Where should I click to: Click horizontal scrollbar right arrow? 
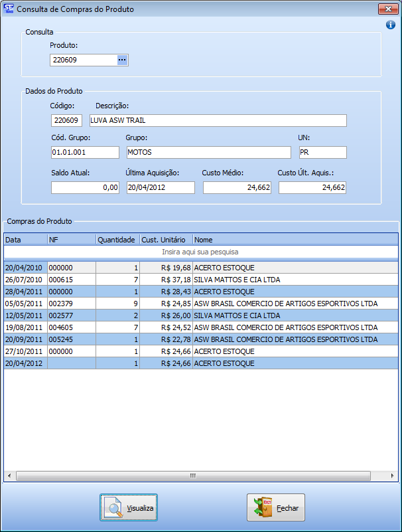(x=393, y=476)
